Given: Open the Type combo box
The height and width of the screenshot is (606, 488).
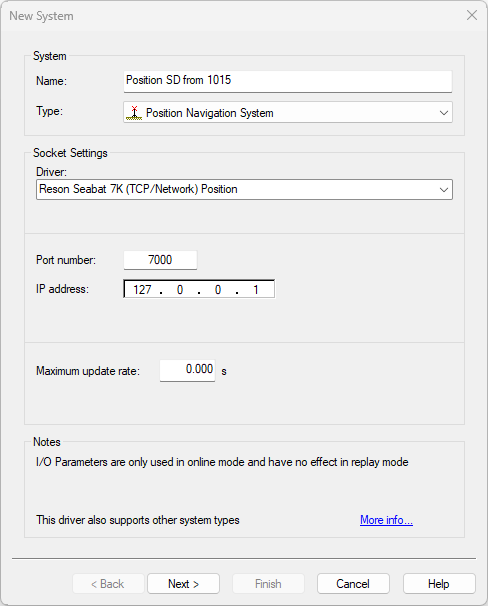Looking at the screenshot, I should (x=288, y=112).
